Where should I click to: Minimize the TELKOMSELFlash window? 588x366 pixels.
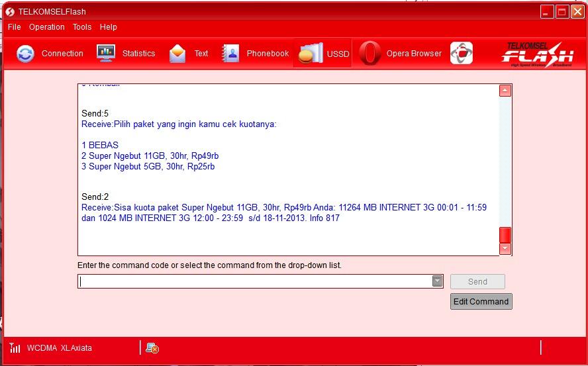(547, 12)
